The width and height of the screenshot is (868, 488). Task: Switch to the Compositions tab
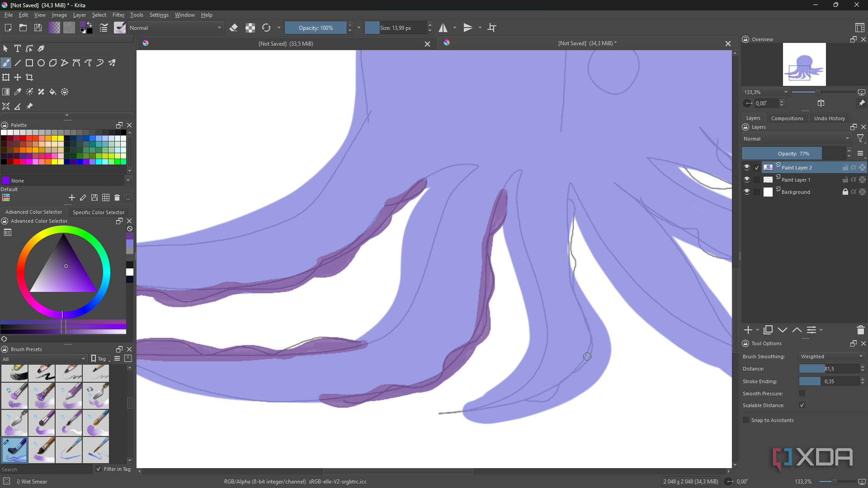pos(787,118)
